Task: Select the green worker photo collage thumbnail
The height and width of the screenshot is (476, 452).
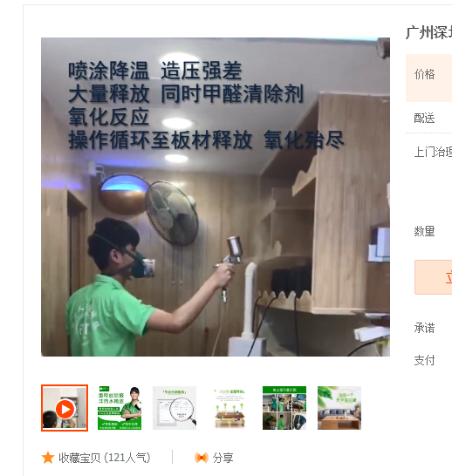Action: click(284, 408)
